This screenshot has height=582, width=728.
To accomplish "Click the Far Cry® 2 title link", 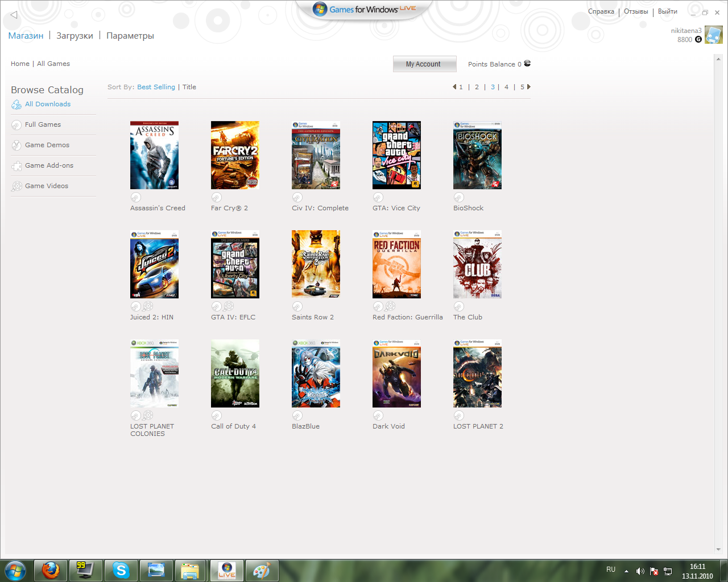I will [x=229, y=208].
